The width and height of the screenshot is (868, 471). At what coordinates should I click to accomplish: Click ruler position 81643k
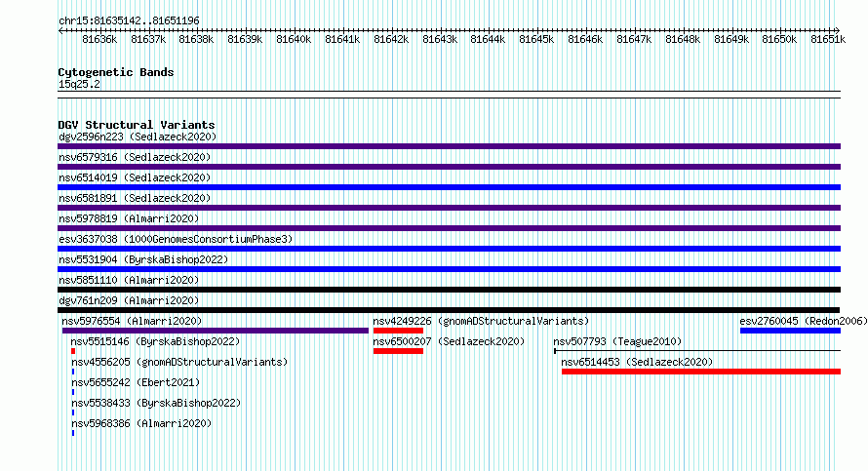click(x=440, y=39)
